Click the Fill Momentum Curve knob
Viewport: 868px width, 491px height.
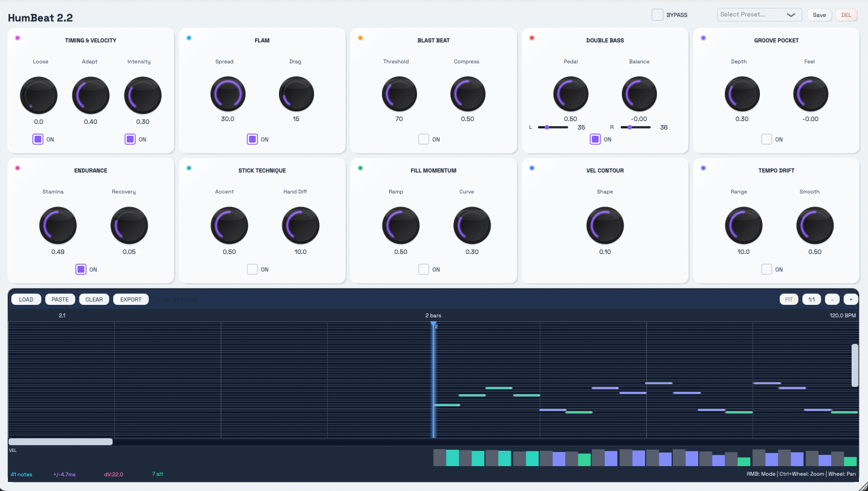pos(472,225)
